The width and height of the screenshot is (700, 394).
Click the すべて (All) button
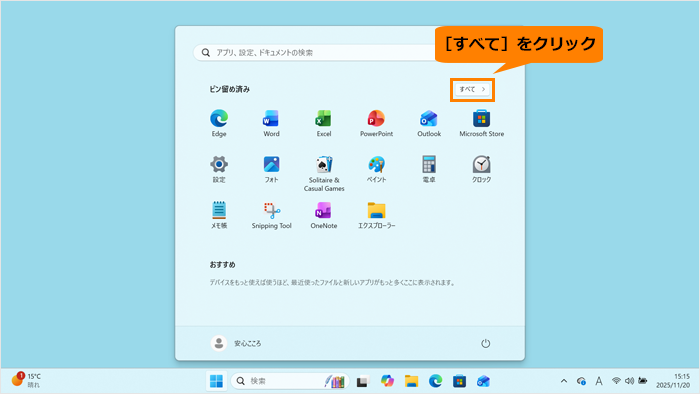tap(472, 89)
